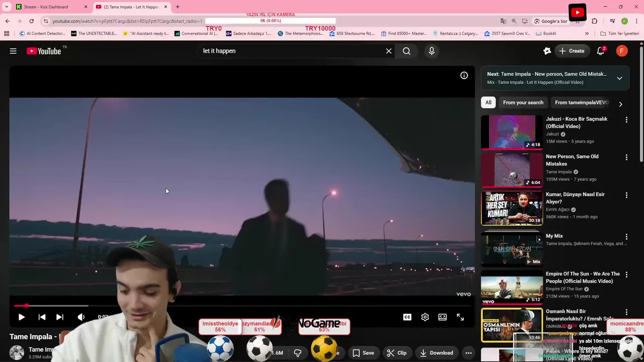This screenshot has width=644, height=362.
Task: Open video player settings gear
Action: (x=425, y=317)
